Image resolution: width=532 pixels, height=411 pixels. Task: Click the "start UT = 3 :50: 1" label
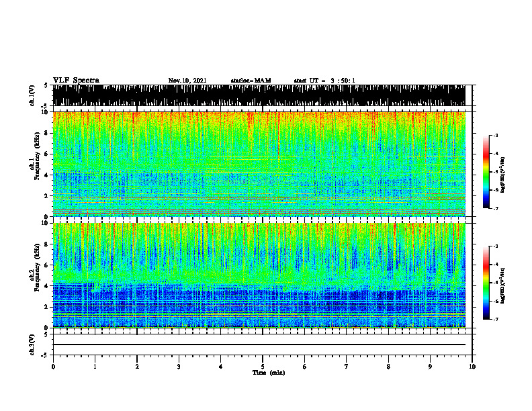point(324,81)
